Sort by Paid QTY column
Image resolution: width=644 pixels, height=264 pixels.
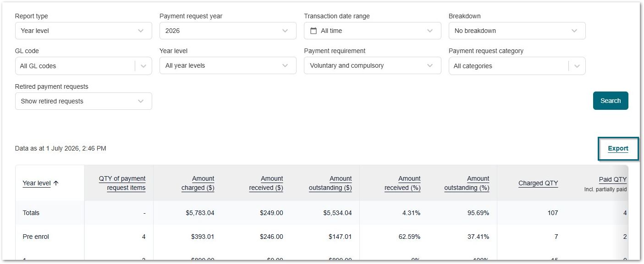(613, 179)
